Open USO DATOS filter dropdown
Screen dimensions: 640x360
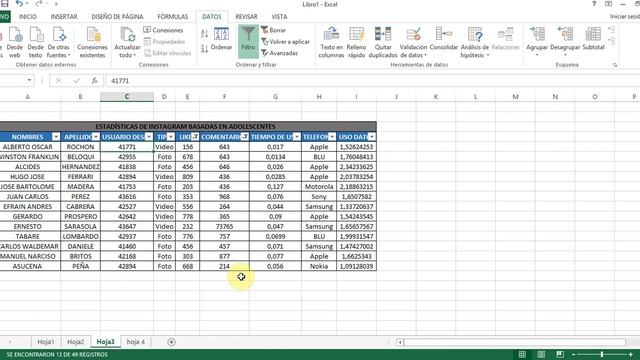(x=372, y=137)
